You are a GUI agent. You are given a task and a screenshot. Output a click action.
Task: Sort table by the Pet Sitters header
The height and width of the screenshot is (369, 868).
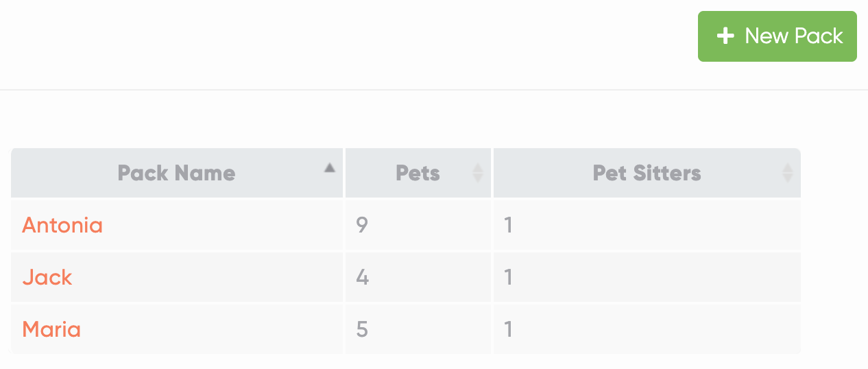(647, 173)
